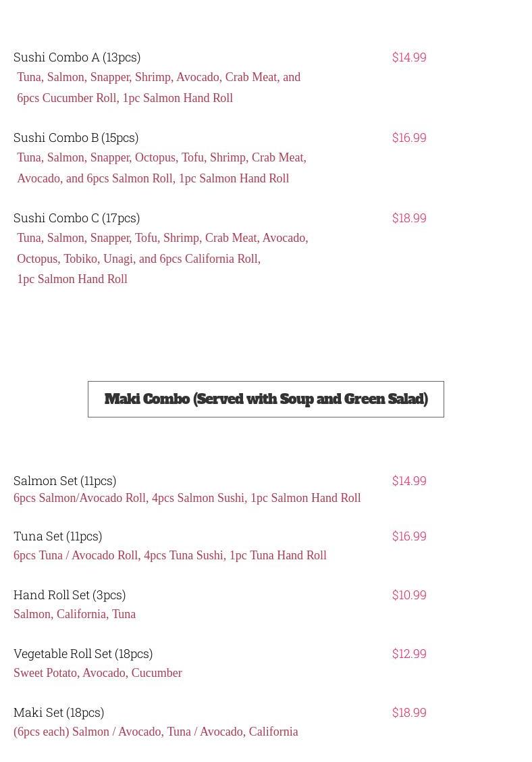Click the $12.99 Vegetable Roll Set price
The image size is (532, 762).
[409, 654]
